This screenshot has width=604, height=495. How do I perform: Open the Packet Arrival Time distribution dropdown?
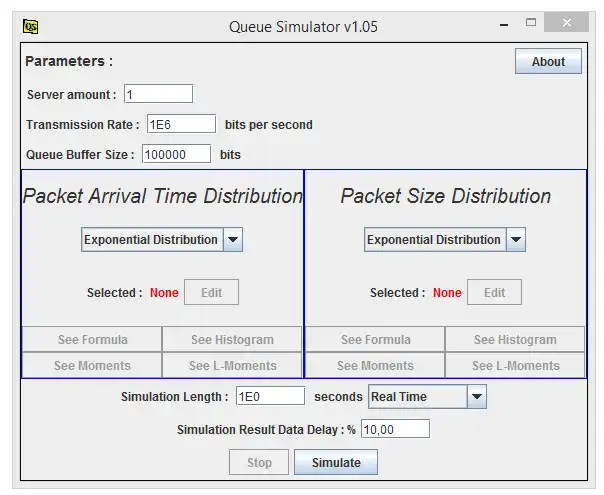click(162, 240)
